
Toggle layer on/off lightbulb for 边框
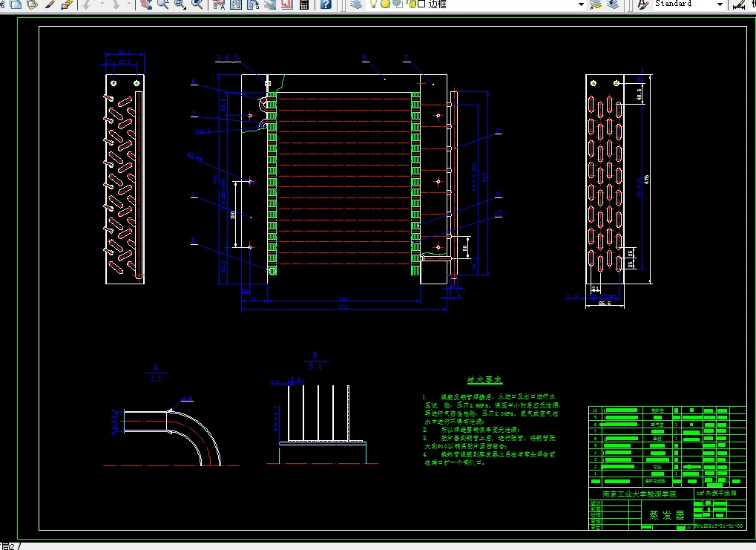pos(374,4)
